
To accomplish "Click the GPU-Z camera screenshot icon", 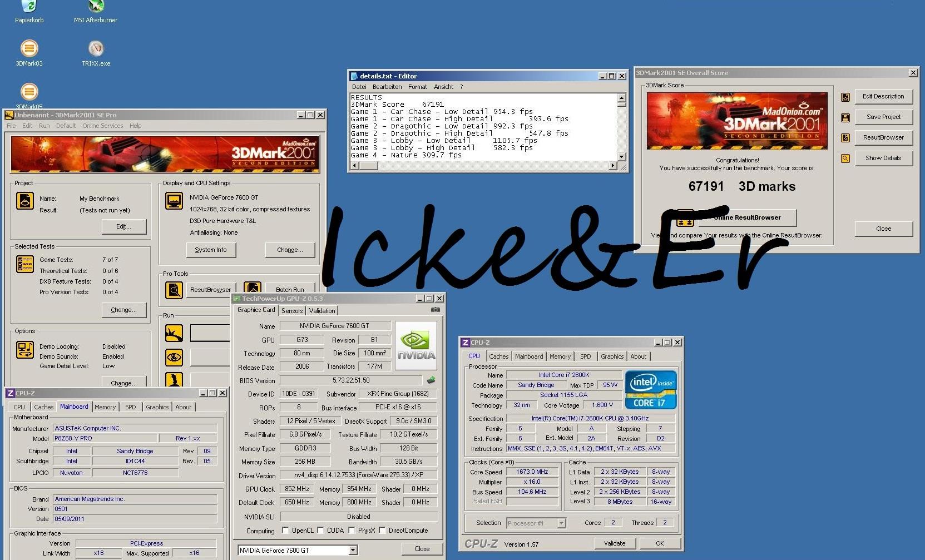I will coord(436,310).
